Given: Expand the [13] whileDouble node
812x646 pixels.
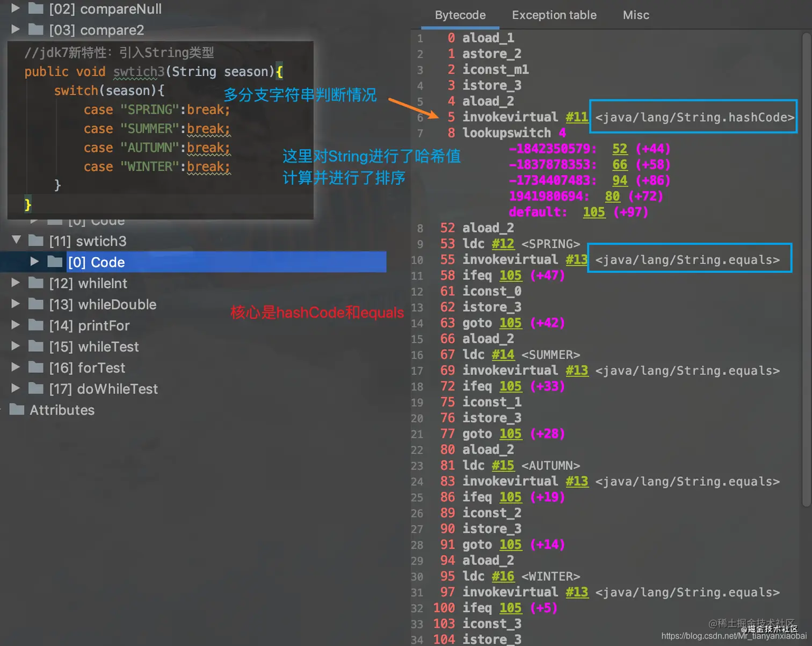Looking at the screenshot, I should 16,304.
